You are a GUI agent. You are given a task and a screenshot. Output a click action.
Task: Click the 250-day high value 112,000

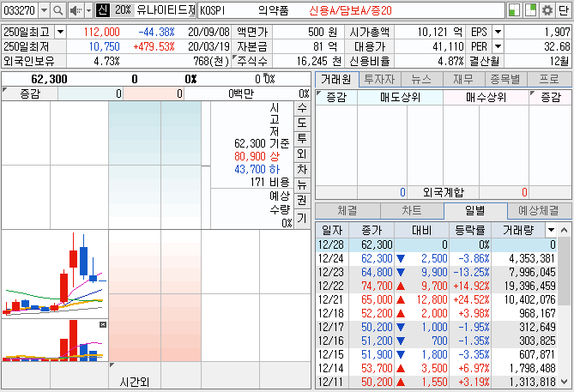[102, 33]
